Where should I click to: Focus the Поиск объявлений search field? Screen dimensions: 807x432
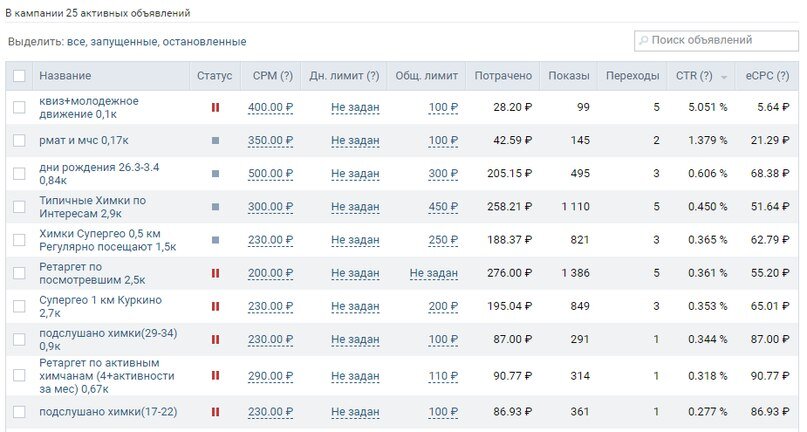point(716,41)
